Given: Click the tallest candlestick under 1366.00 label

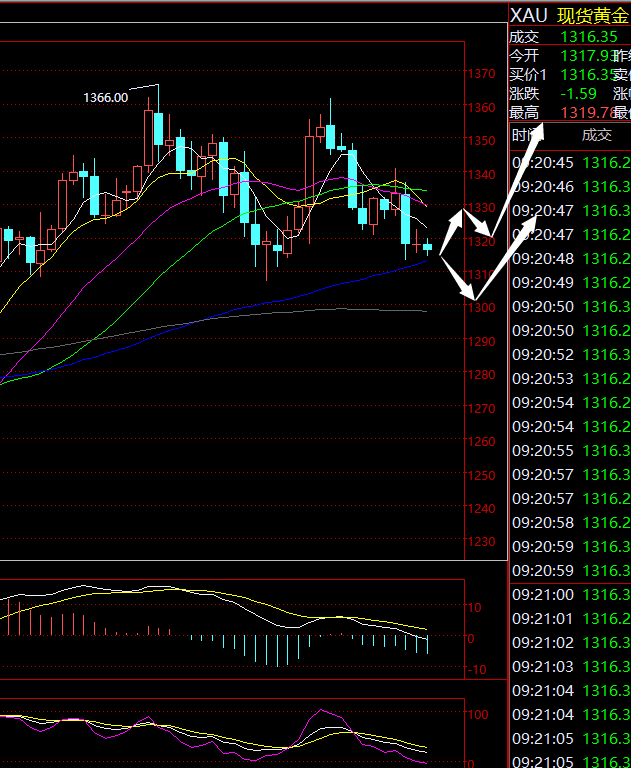Looking at the screenshot, I should click(x=148, y=135).
